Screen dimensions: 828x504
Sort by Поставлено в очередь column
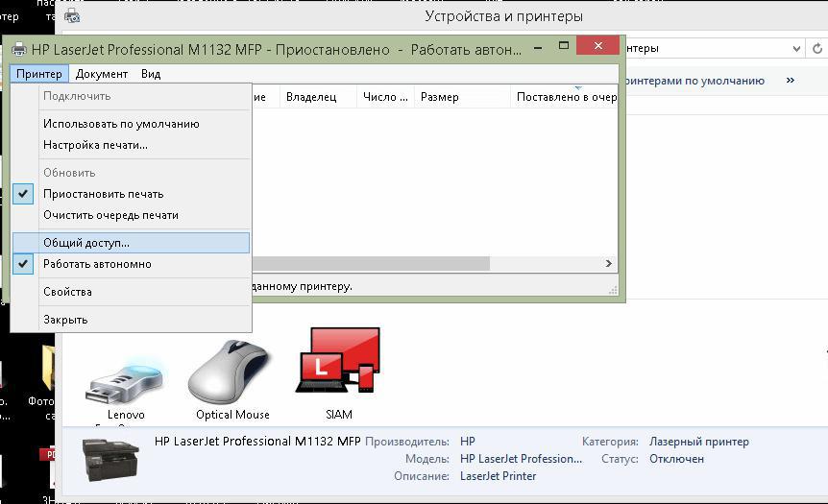tap(564, 97)
